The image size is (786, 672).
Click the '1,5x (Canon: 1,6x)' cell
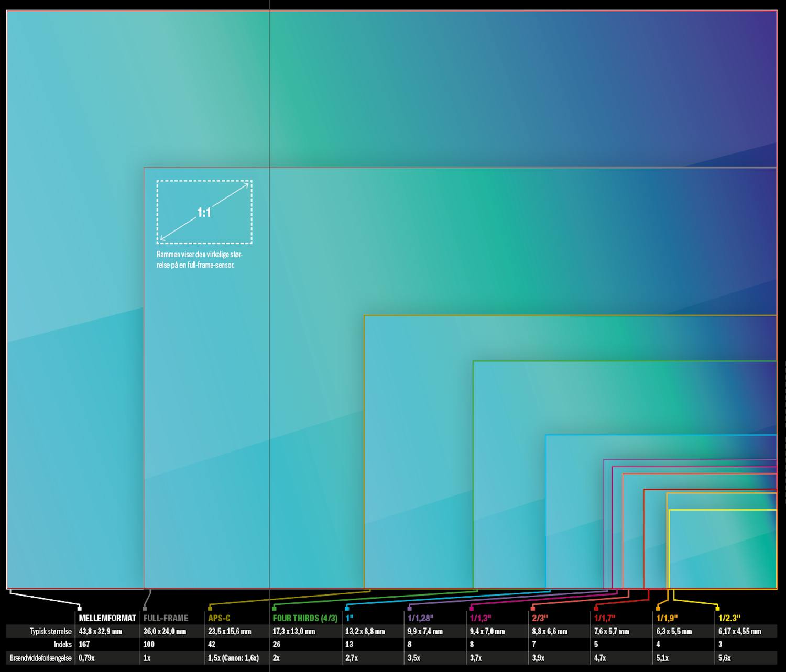point(233,658)
